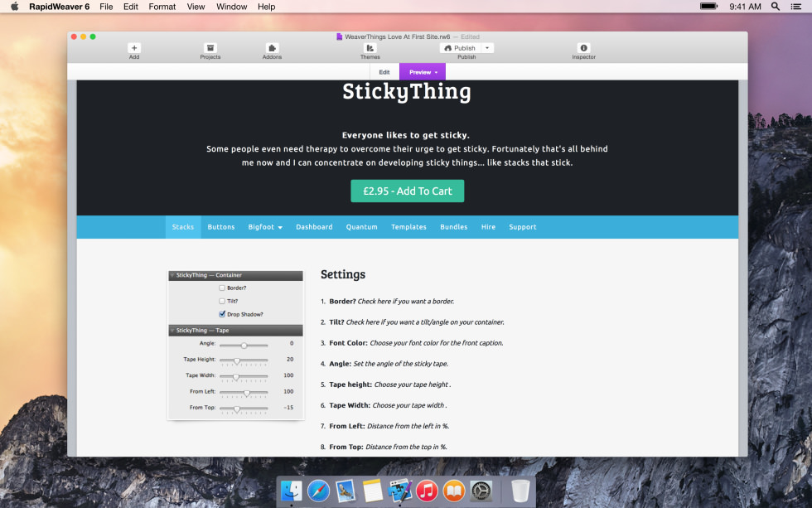Open iBooks from the dock
Screen dimensions: 812x508
tap(454, 491)
